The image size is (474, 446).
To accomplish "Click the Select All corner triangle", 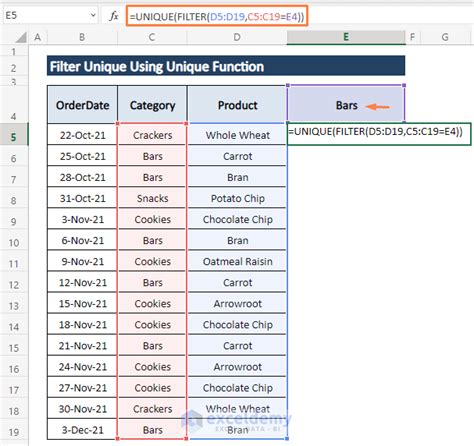I will 21,37.
